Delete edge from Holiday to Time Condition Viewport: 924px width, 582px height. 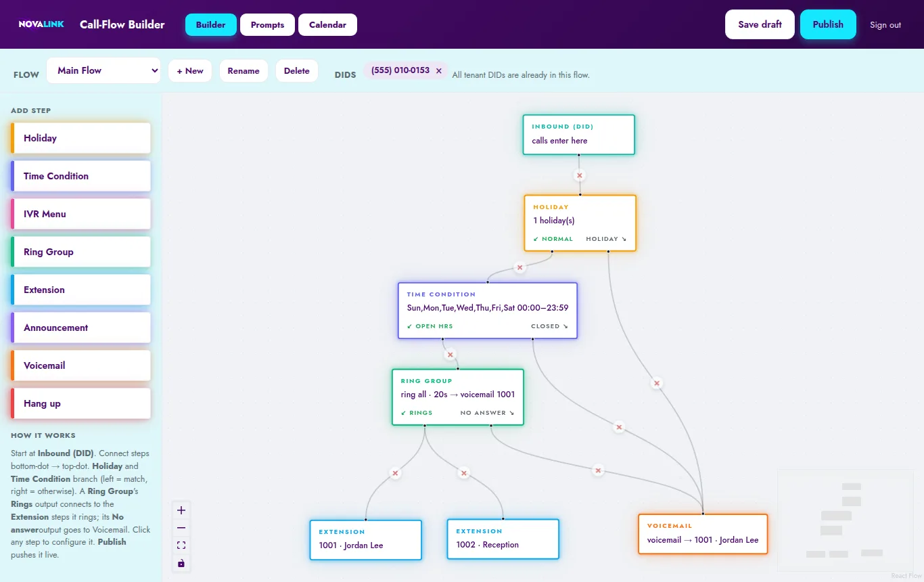tap(519, 267)
